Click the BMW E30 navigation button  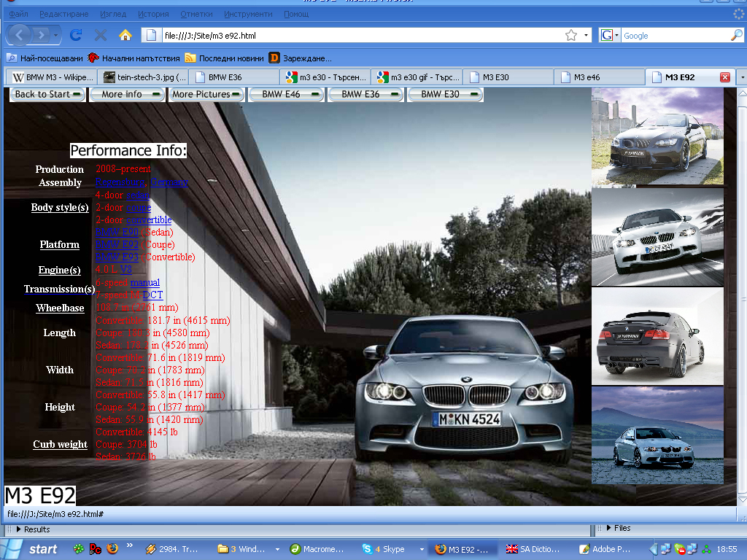(x=446, y=94)
